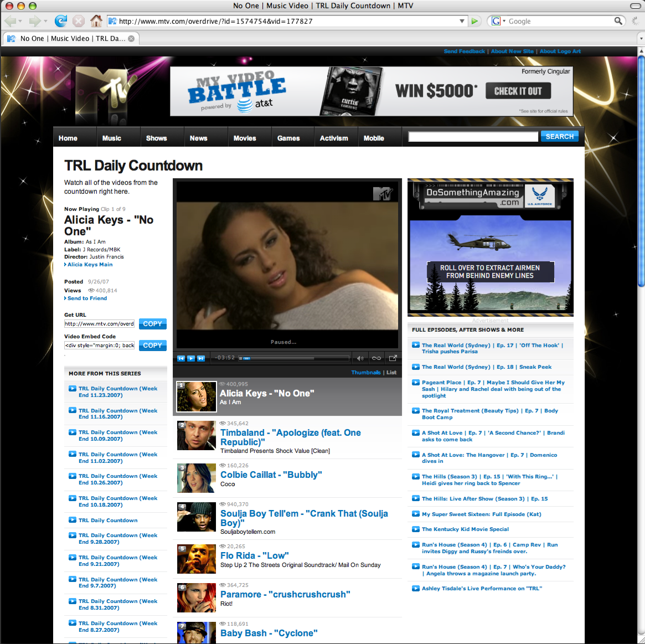
Task: Select Alicia Keys No One thumbnail
Action: (x=196, y=396)
